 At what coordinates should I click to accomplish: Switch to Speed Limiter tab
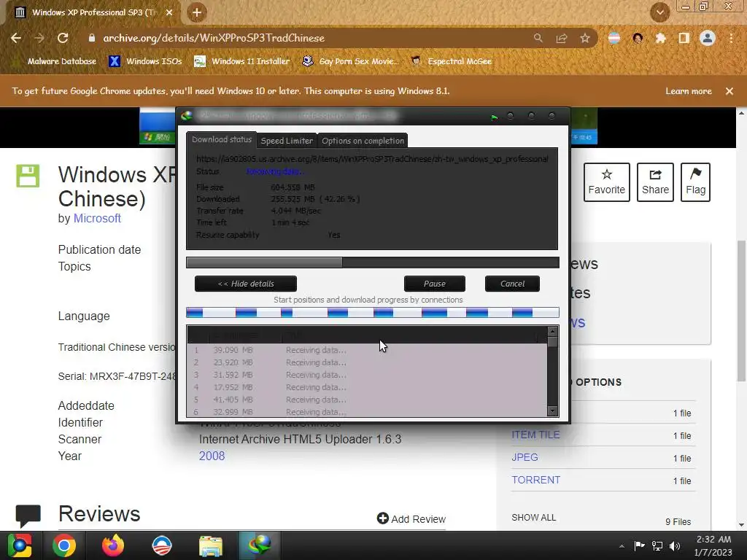point(287,141)
